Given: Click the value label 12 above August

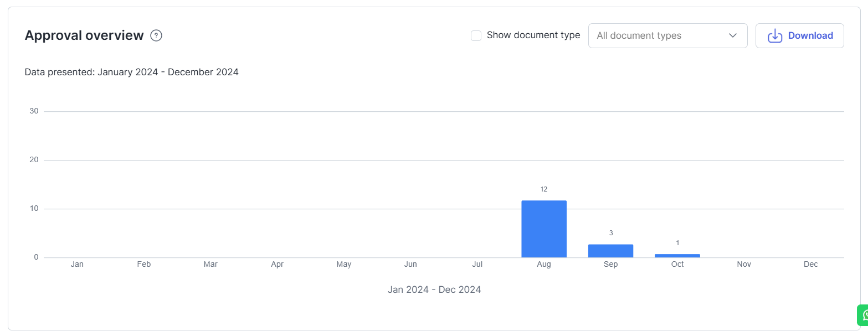Looking at the screenshot, I should tap(543, 189).
